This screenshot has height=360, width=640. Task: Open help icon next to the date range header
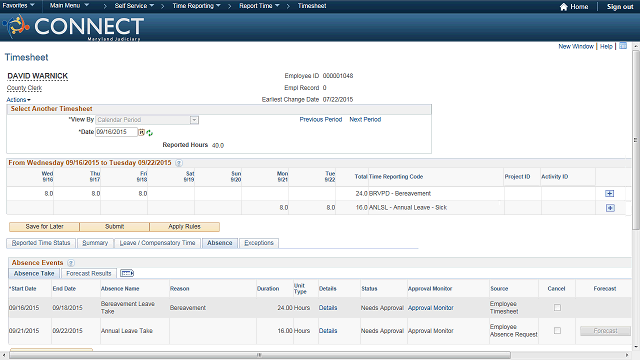tap(179, 163)
